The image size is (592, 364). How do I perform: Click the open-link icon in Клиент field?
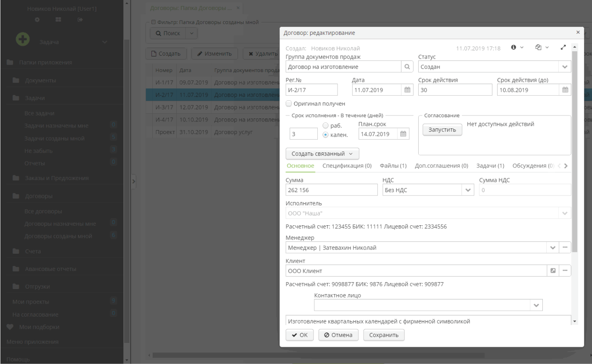554,271
